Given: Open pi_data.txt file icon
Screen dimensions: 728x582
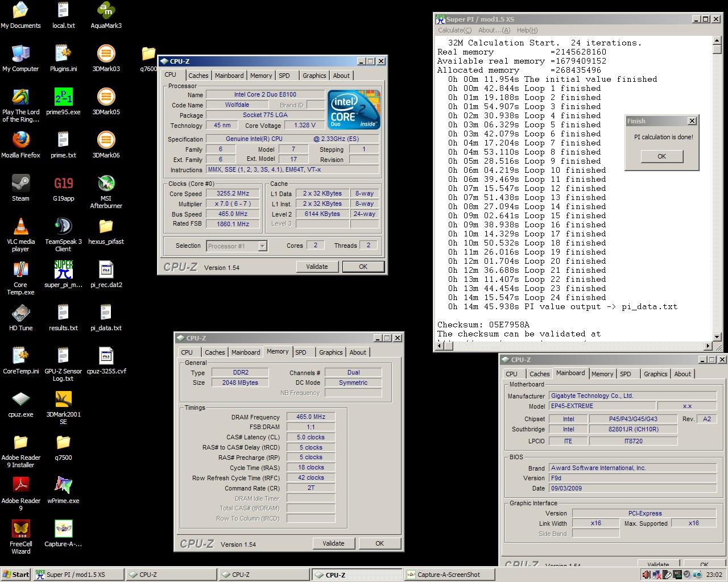Looking at the screenshot, I should pyautogui.click(x=106, y=318).
